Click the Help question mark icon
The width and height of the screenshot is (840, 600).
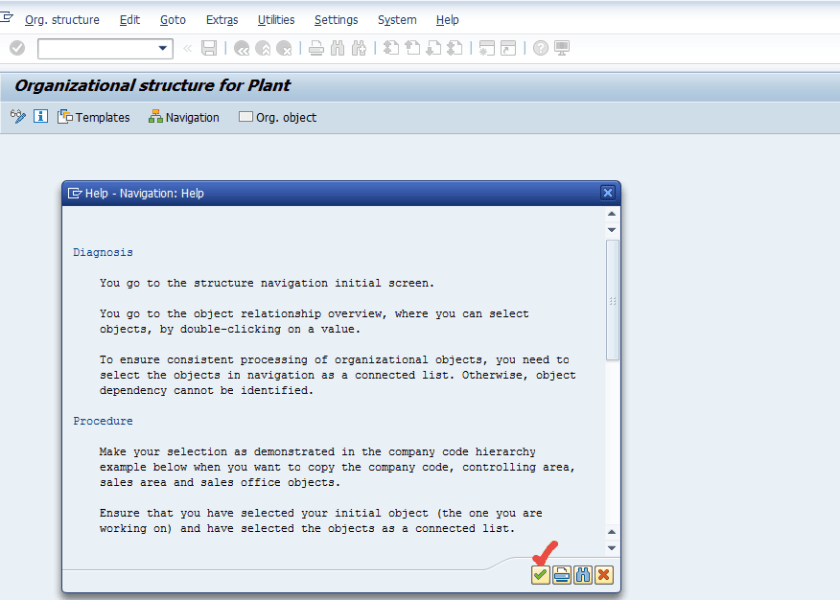[x=541, y=48]
